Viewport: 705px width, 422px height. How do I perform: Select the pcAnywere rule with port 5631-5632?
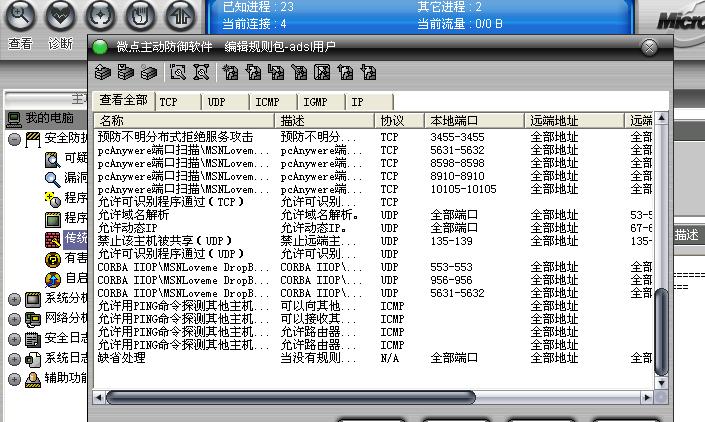click(x=373, y=150)
